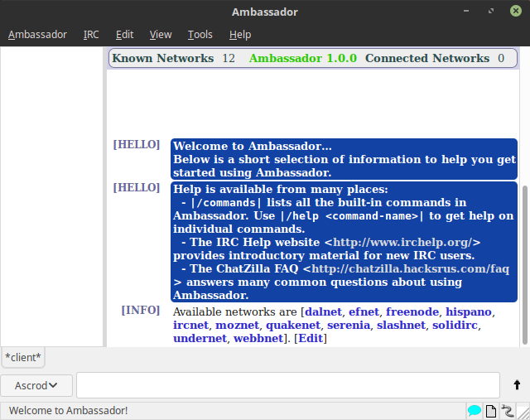Click the solidirc network link

pos(455,325)
